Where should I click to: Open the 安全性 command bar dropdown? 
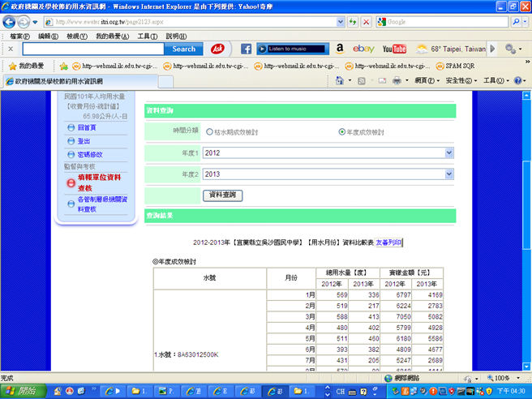click(459, 81)
